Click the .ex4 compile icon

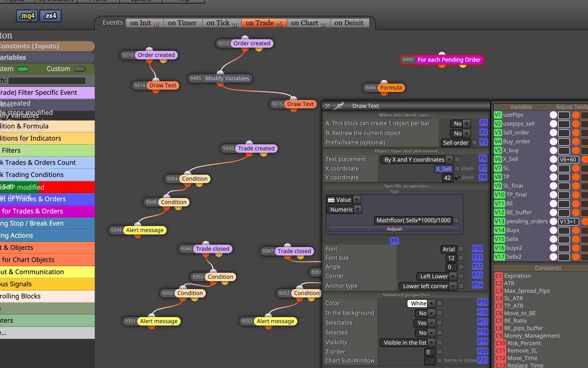tap(50, 16)
